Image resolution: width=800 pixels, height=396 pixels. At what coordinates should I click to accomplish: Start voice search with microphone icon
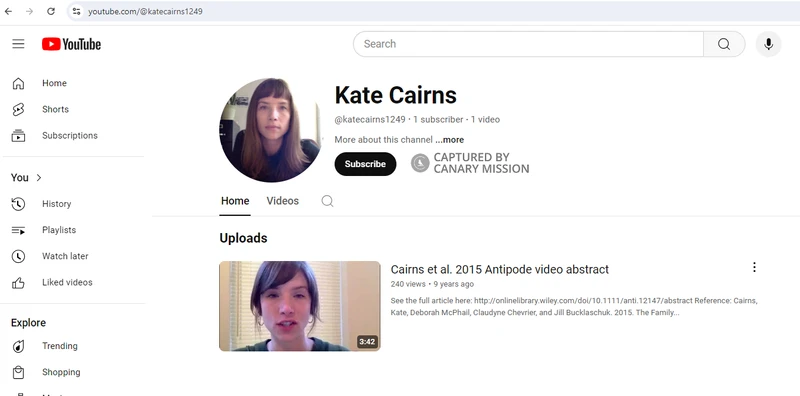tap(768, 44)
